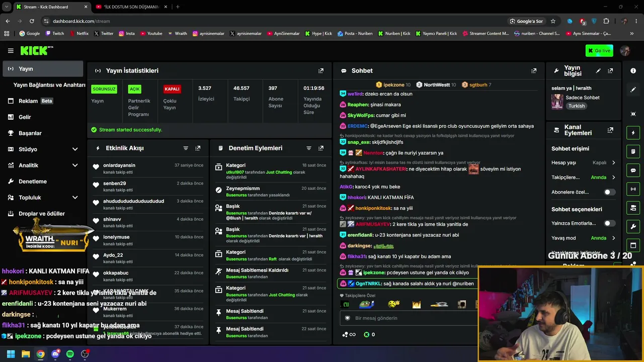Click the green Kicks currency icon
This screenshot has height=362, width=644.
(366, 334)
